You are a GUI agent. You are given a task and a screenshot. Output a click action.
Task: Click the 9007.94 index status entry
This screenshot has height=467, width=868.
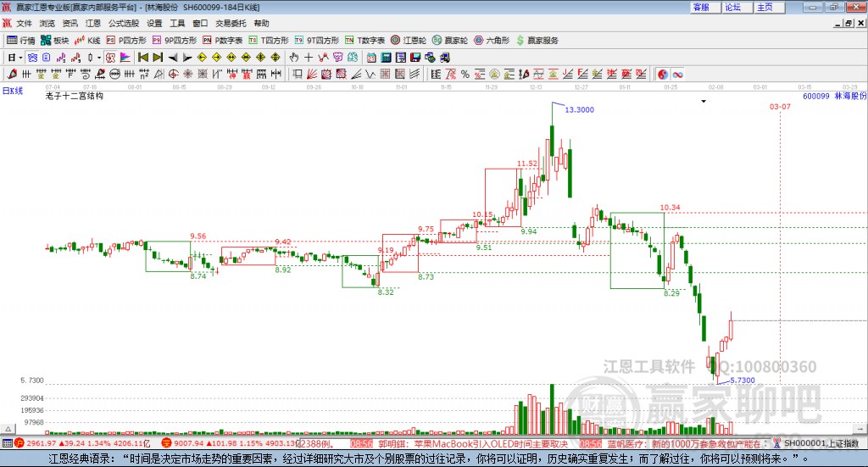(231, 443)
